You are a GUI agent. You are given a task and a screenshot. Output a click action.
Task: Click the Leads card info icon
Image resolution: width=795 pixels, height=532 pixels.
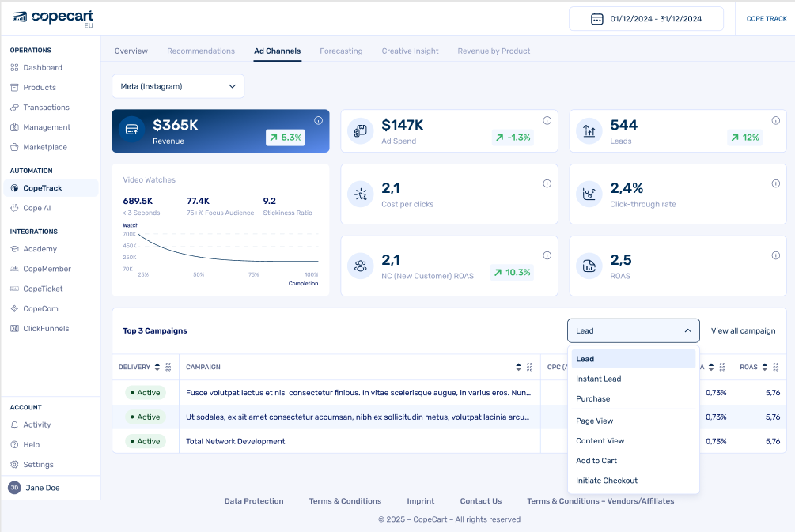tap(776, 121)
